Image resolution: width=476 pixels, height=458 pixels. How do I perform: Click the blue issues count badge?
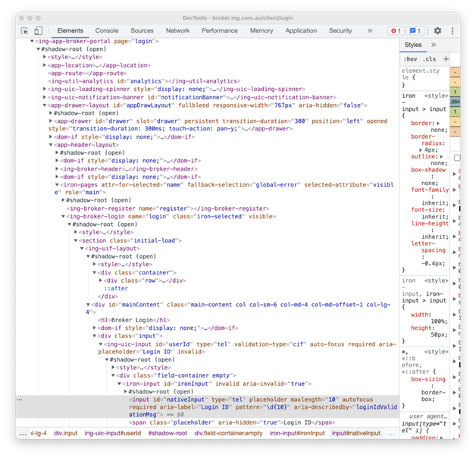(x=415, y=31)
